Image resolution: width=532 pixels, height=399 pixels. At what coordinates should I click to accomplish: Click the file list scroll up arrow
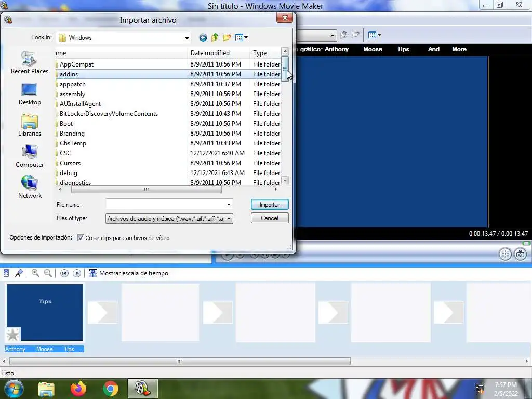pos(285,51)
